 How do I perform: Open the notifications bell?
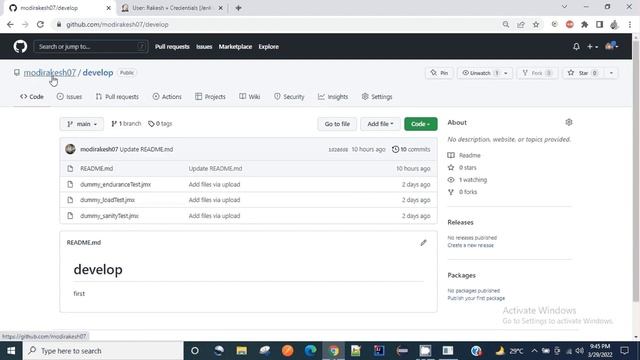click(576, 47)
